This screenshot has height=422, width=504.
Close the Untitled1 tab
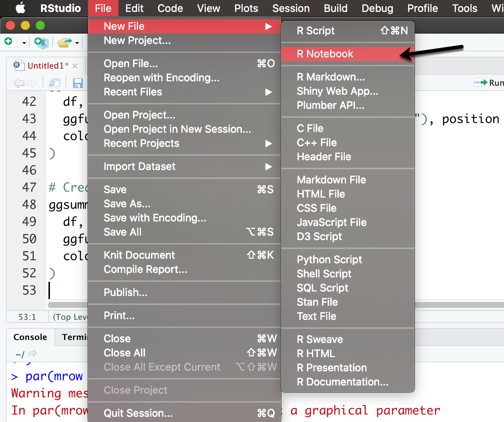75,66
